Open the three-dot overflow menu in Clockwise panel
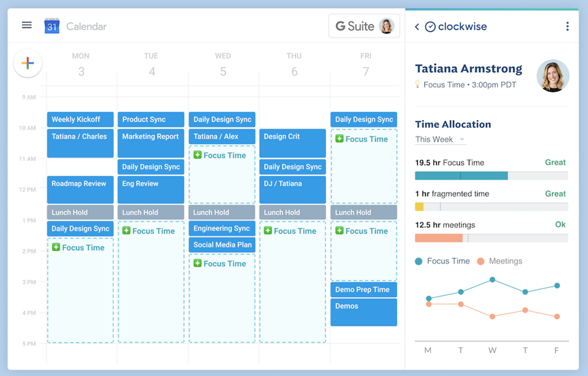 567,26
